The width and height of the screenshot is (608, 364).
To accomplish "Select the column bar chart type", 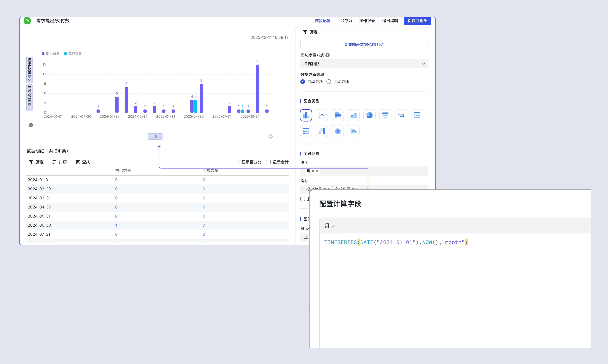I will click(306, 115).
